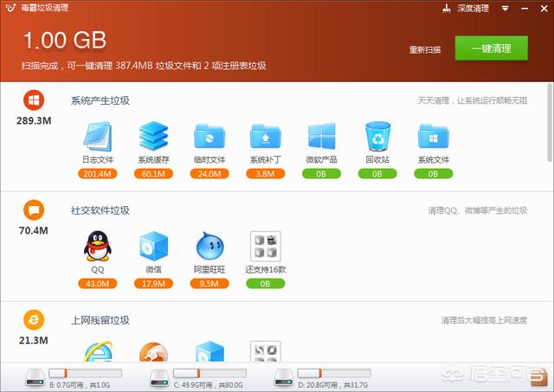Click the 上网残留垃圾 section heading
This screenshot has width=554, height=392.
pyautogui.click(x=100, y=320)
